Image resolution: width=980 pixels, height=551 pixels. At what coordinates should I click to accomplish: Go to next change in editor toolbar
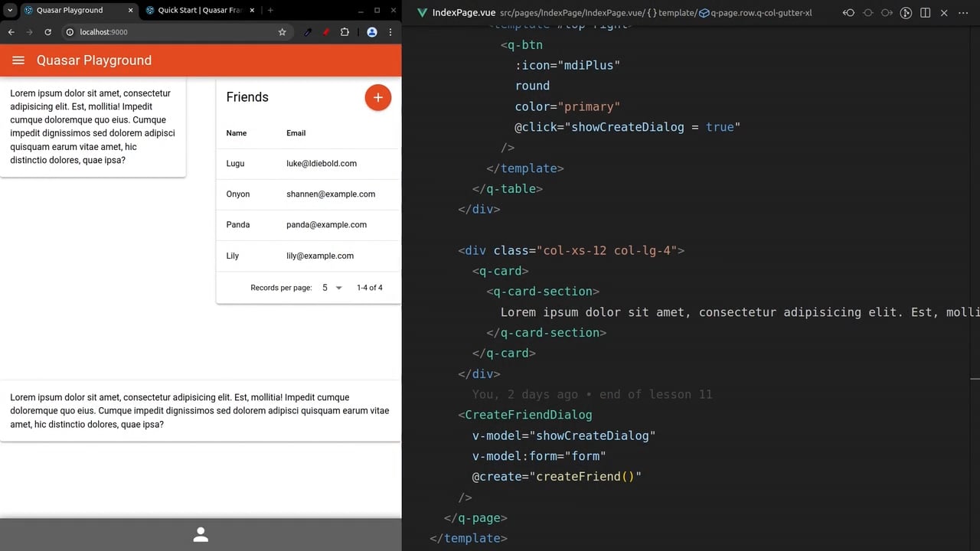887,13
